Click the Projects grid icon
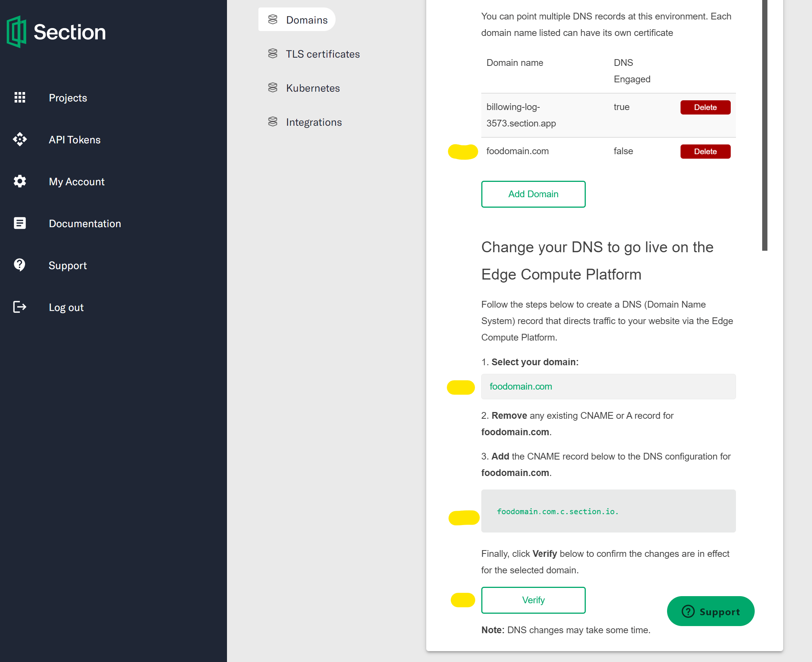 (20, 98)
